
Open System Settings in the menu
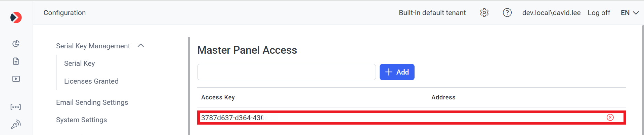tap(81, 120)
